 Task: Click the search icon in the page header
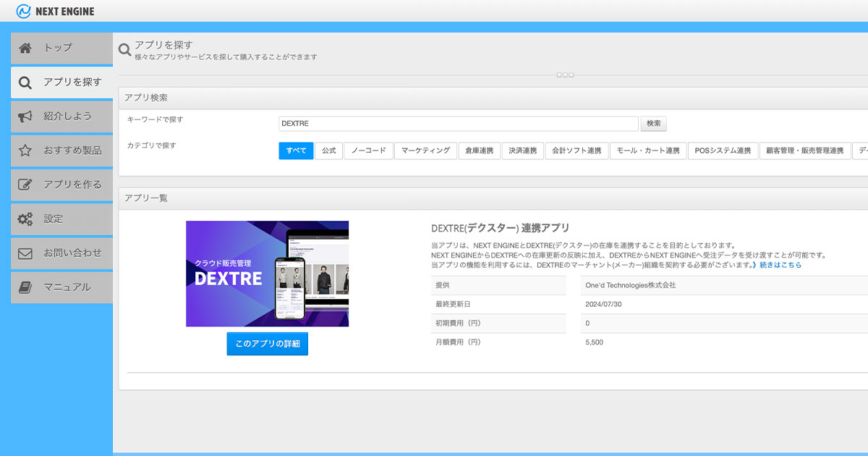click(125, 50)
